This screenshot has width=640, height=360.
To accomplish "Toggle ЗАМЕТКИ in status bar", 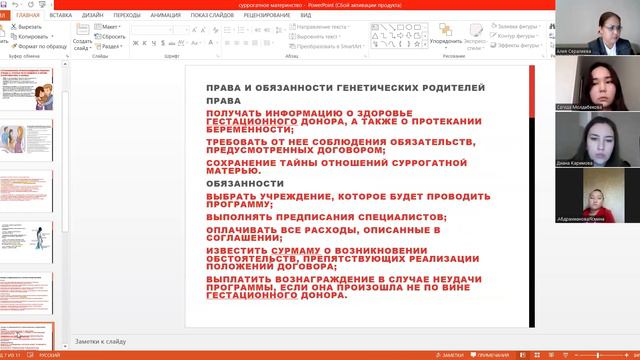I will (x=449, y=355).
